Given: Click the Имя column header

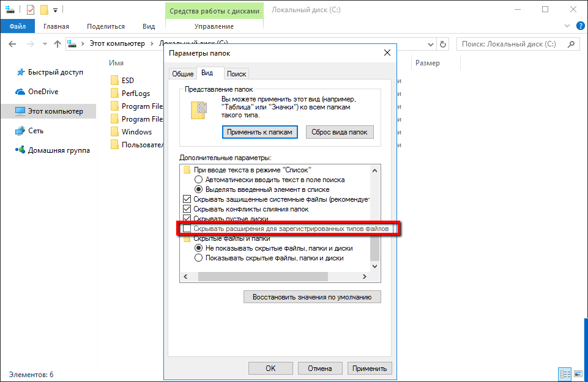Looking at the screenshot, I should tap(116, 63).
